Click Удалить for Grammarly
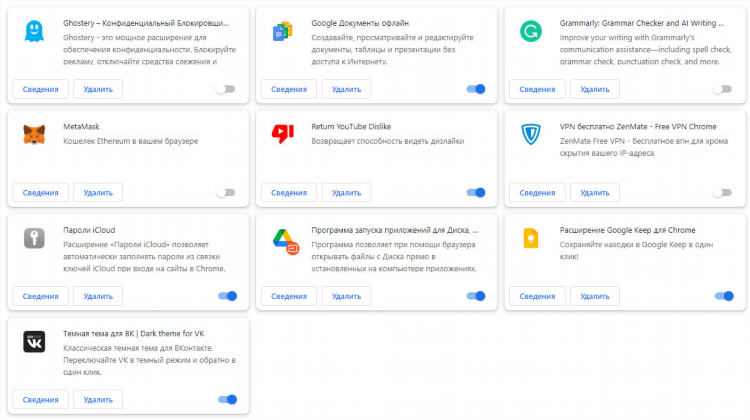750x420 pixels. coord(595,89)
